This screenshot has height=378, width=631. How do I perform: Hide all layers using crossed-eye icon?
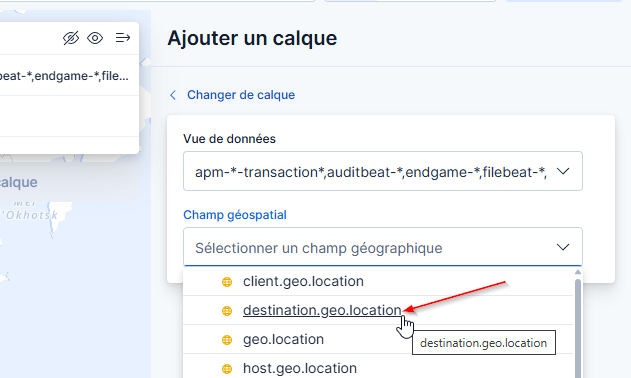[71, 38]
